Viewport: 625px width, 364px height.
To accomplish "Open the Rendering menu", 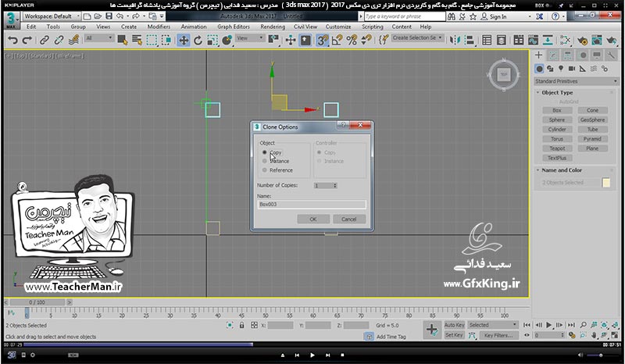I will point(273,27).
